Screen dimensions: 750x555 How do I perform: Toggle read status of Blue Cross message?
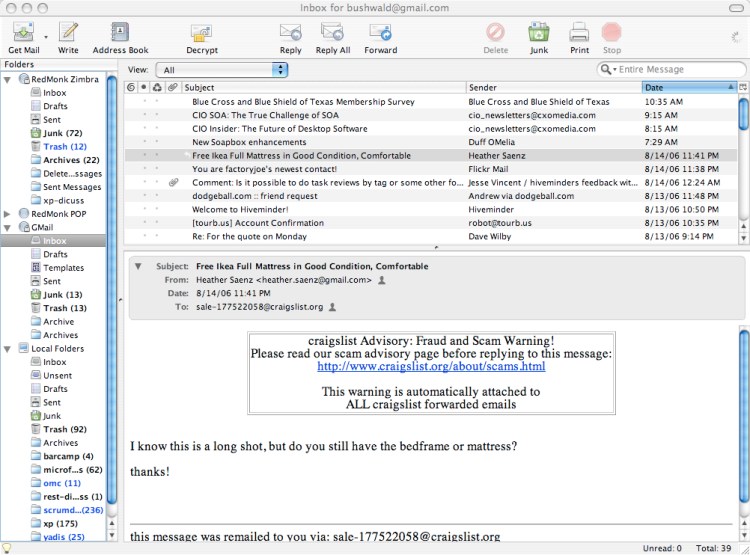143,101
